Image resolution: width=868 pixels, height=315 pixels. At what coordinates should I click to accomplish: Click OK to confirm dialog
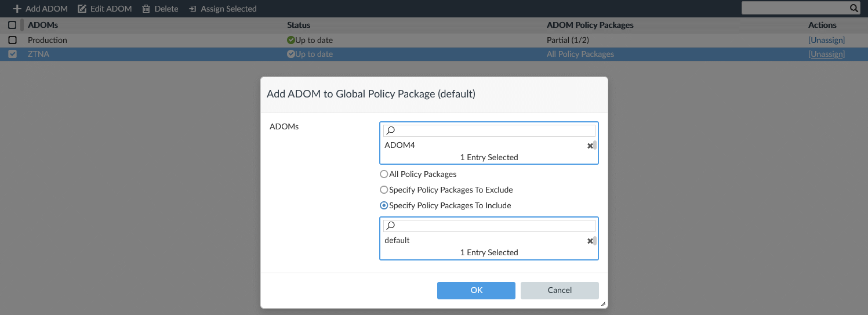click(476, 290)
